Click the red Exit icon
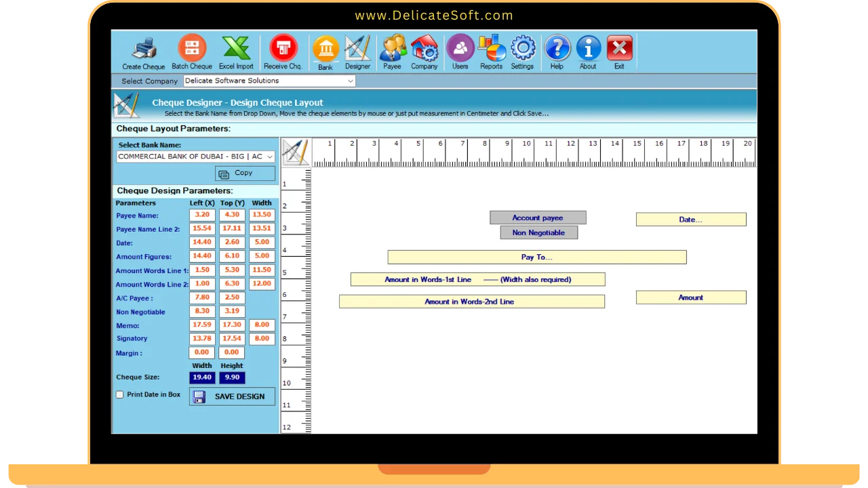This screenshot has height=488, width=868. pyautogui.click(x=619, y=53)
